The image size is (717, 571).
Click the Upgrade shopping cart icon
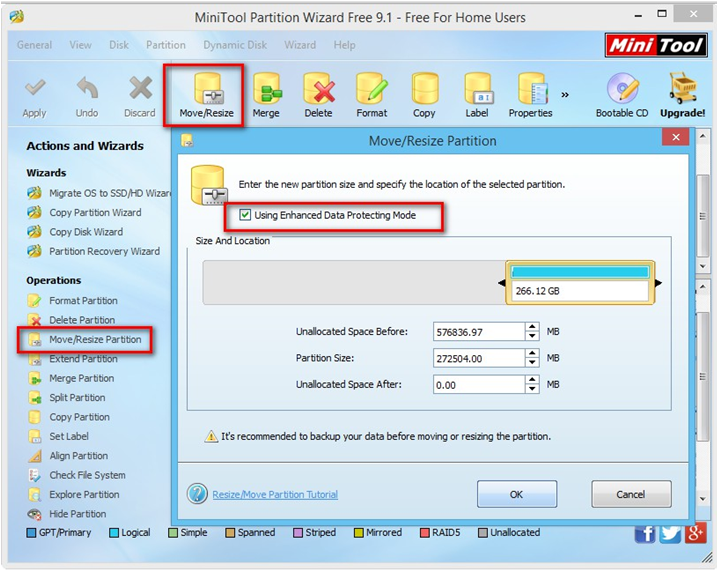pos(683,88)
